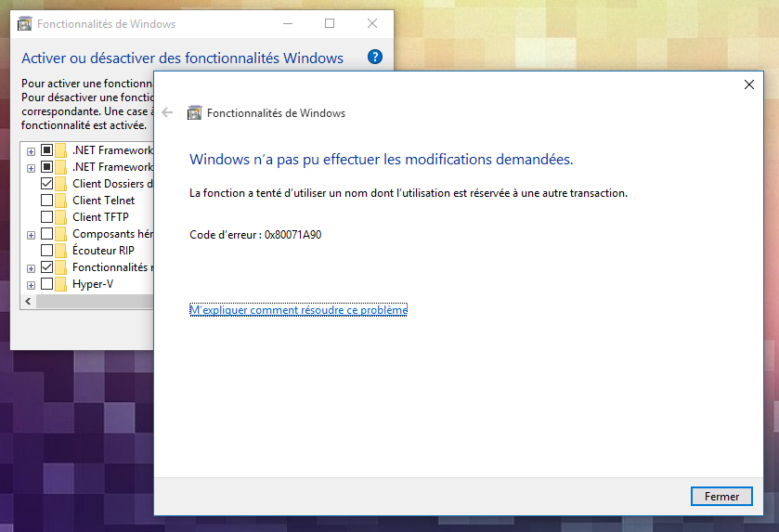Select the Client TFTP tree item text
The width and height of the screenshot is (779, 532).
coord(100,217)
